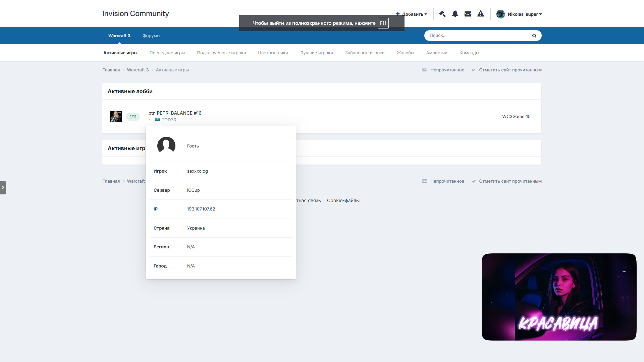The image size is (644, 362).
Task: Click top Отметить сайт прочитанным link
Action: (x=506, y=70)
